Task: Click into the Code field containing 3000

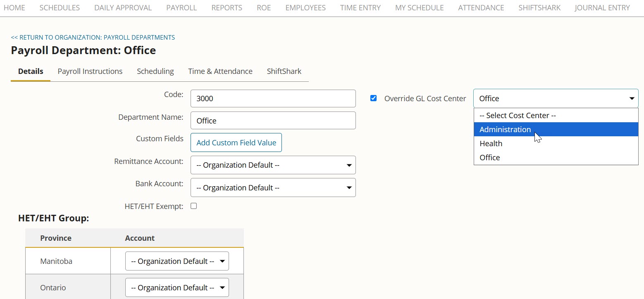Action: pyautogui.click(x=273, y=98)
